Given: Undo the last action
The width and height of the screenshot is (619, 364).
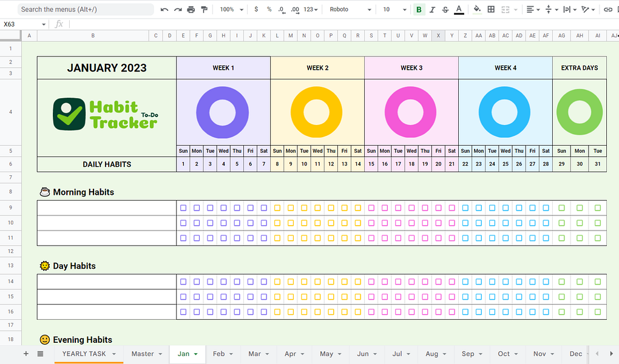Looking at the screenshot, I should coord(164,10).
